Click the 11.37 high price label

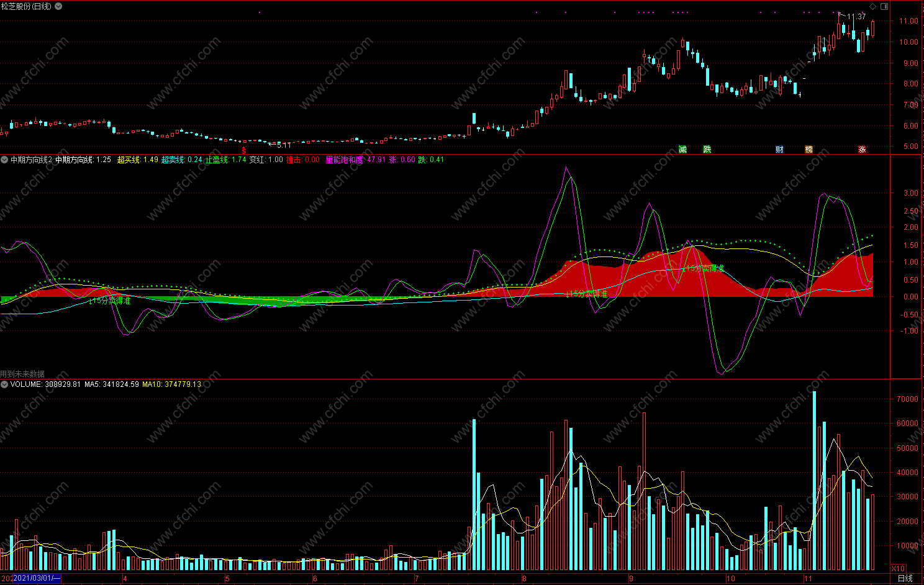click(x=856, y=17)
